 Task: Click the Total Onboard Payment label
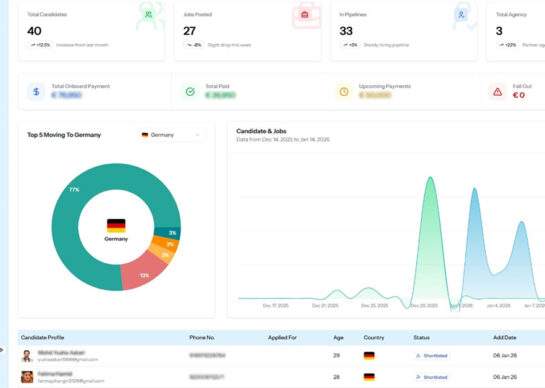coord(81,86)
